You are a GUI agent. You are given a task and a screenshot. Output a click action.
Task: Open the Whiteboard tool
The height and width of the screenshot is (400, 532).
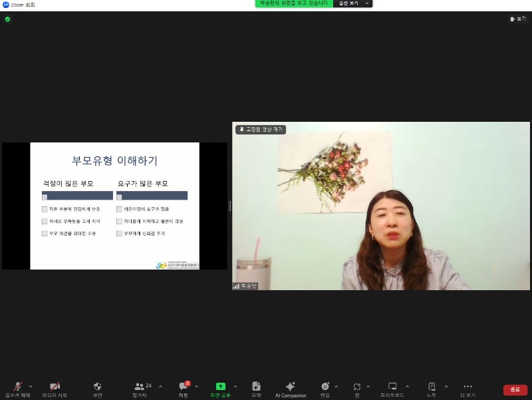(x=392, y=388)
